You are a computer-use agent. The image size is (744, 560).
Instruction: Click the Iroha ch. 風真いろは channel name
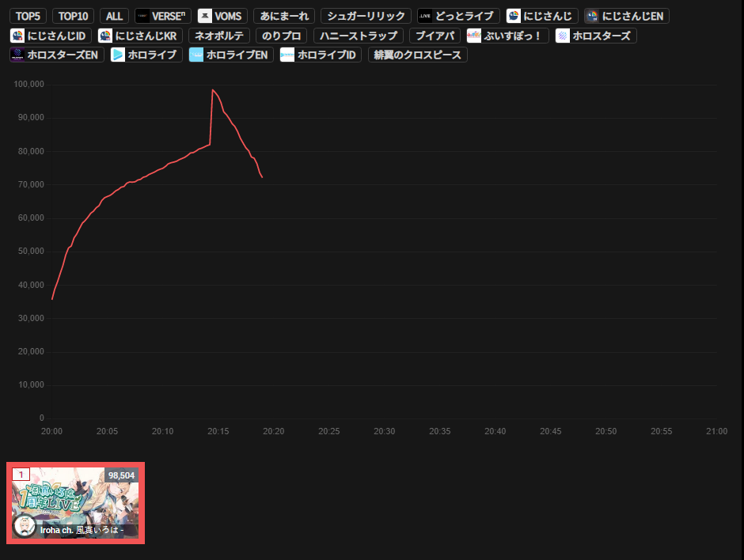tap(82, 530)
